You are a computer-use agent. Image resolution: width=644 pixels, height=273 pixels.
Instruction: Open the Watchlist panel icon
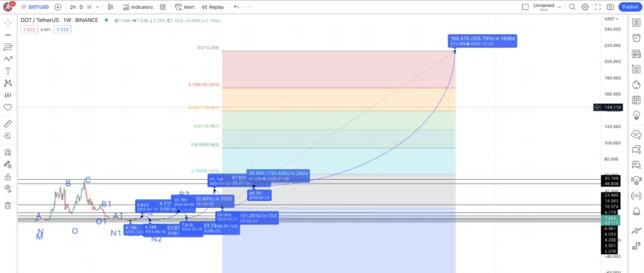[x=636, y=23]
